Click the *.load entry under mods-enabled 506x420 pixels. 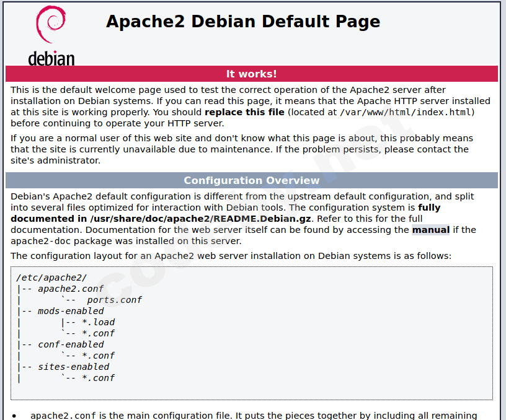98,322
